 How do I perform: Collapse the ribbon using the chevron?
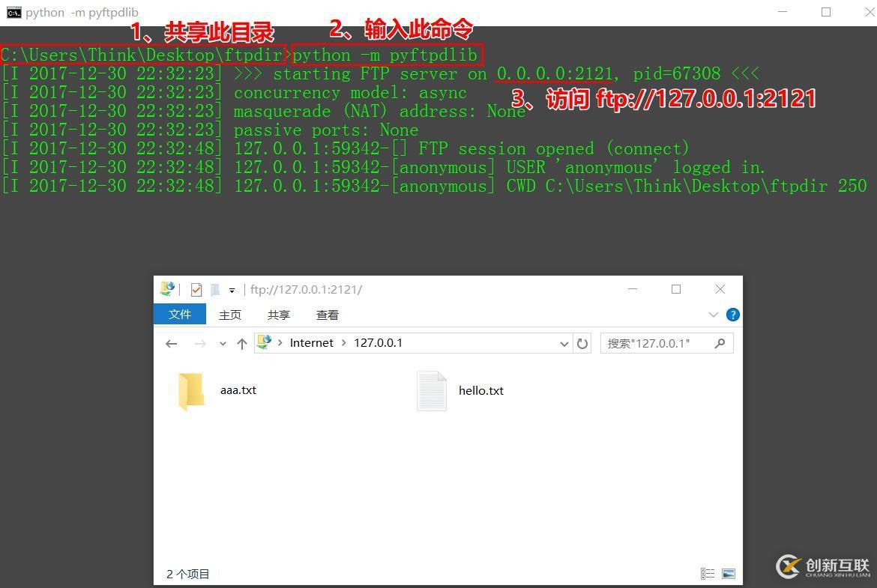tap(711, 315)
